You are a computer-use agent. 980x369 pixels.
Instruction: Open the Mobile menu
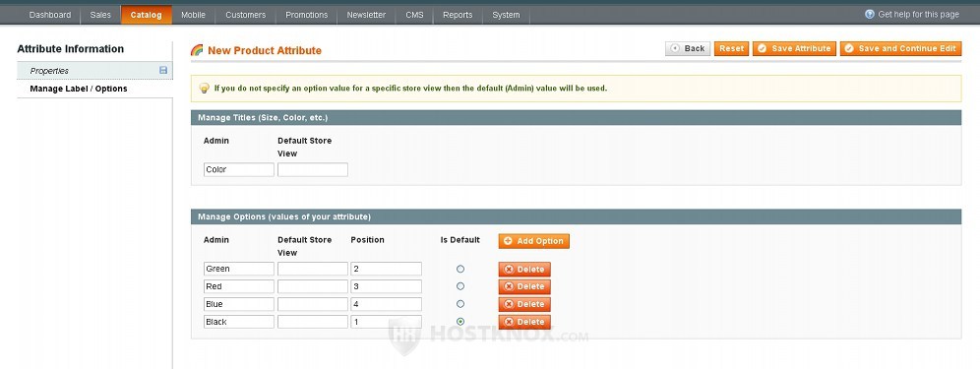[193, 15]
